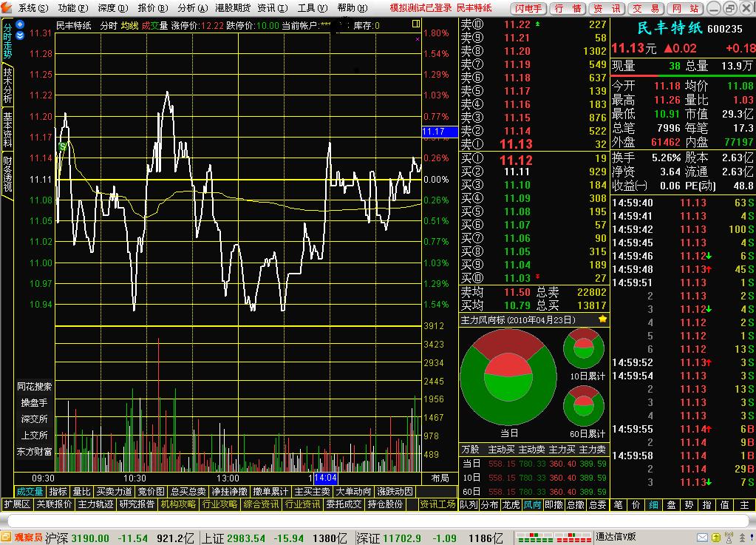Select the 细 tab at bottom-right
Screen dimensions: 756x545
tap(653, 504)
